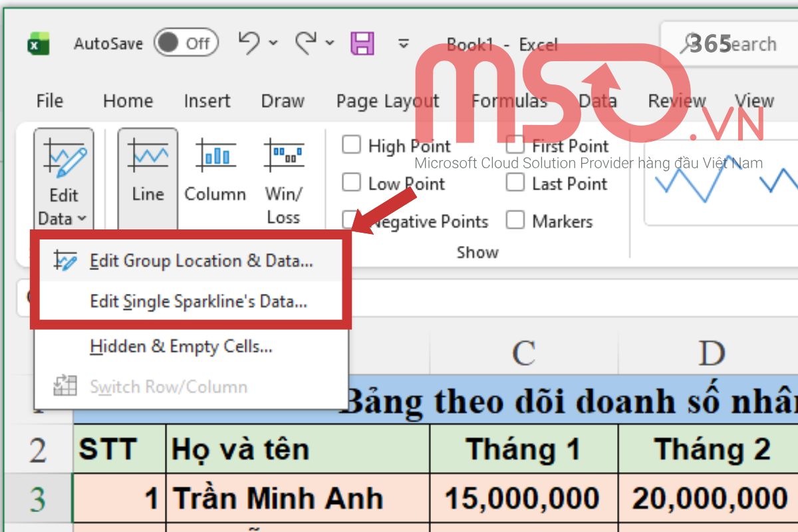Open the File tab
The image size is (798, 532).
(50, 101)
